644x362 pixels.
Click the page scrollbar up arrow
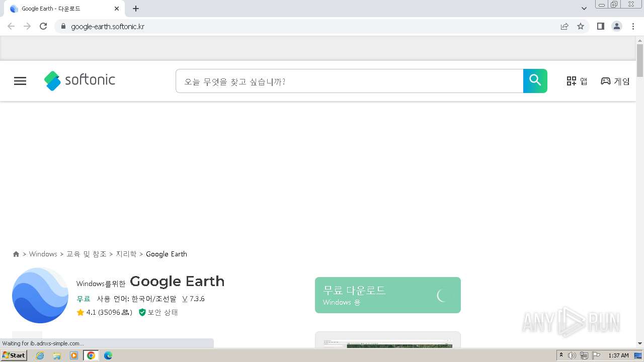pos(640,40)
